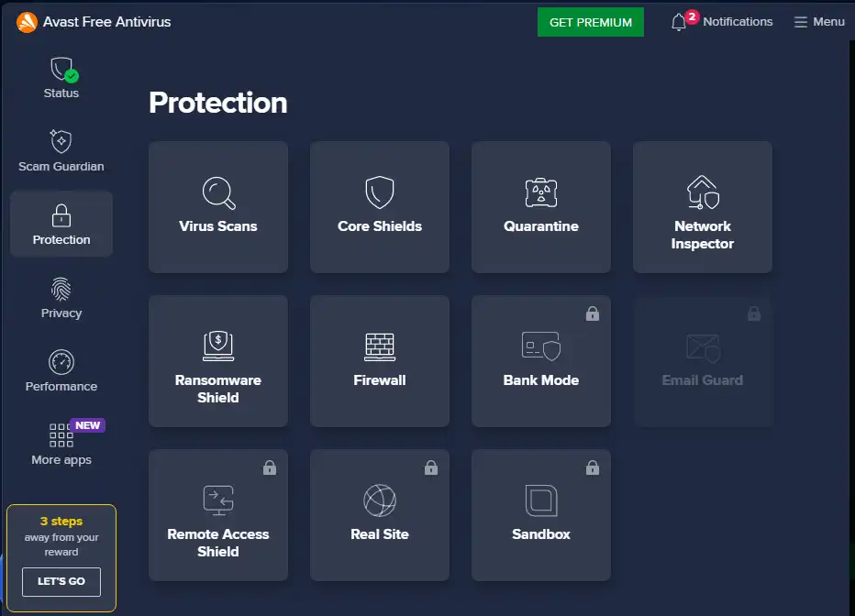Screen dimensions: 855x616
Task: Open Scam Guardian from the sidebar
Action: coord(61,150)
